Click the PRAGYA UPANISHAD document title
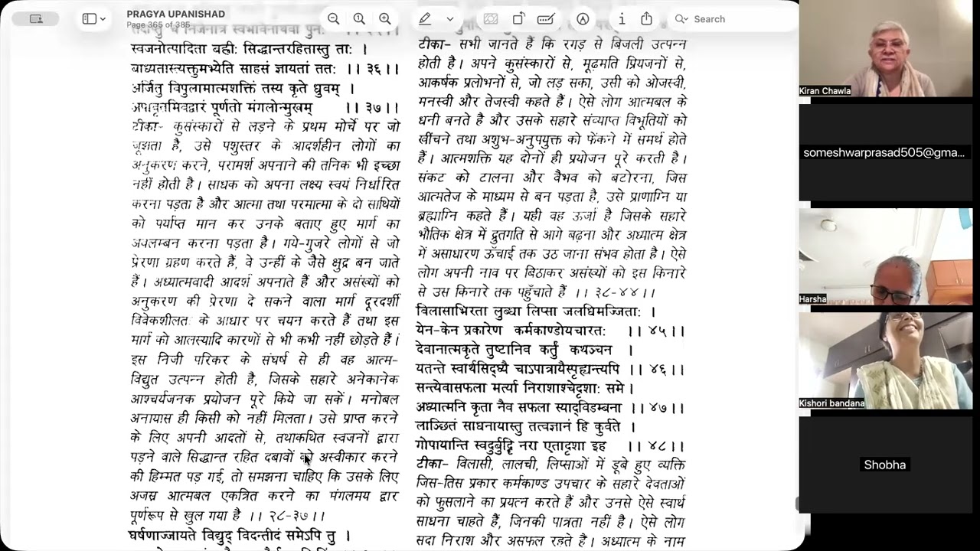This screenshot has width=980, height=551. click(x=176, y=15)
